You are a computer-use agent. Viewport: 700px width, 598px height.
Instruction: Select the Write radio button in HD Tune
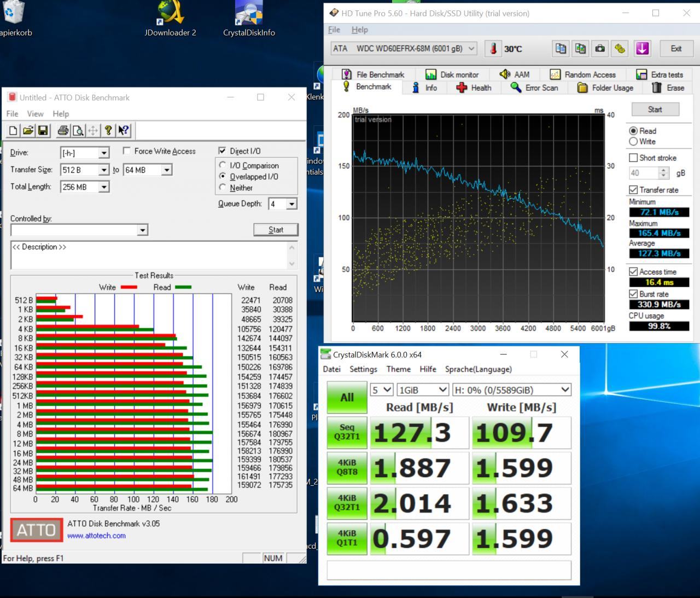tap(633, 142)
